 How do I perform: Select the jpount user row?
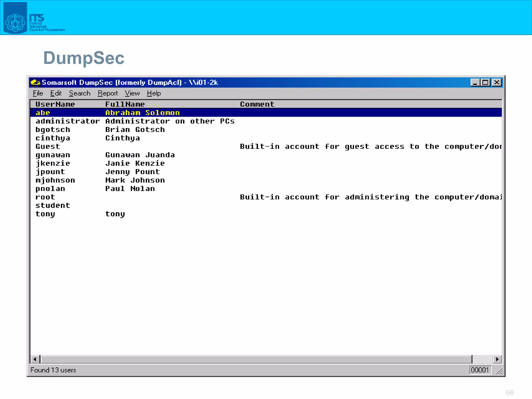tap(266, 172)
